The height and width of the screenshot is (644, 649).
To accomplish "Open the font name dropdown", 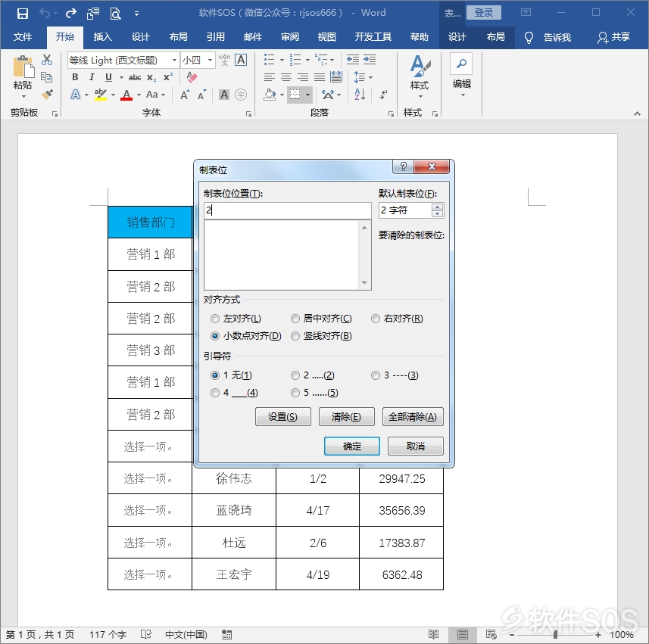I will [175, 61].
